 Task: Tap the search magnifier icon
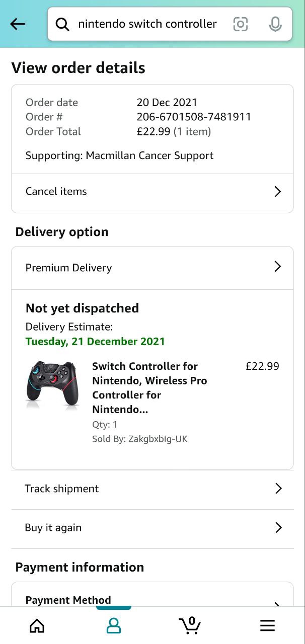(62, 24)
